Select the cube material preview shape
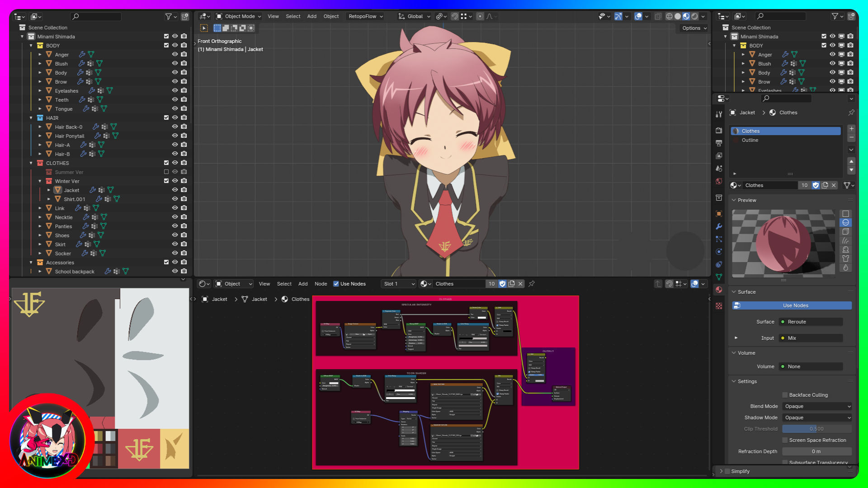The image size is (868, 488). coord(845,232)
